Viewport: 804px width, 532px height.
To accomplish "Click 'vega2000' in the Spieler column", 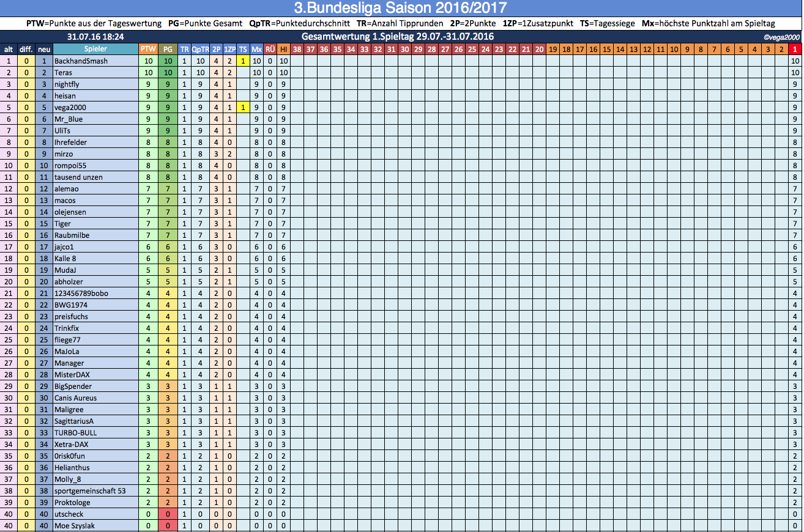I will (x=70, y=108).
